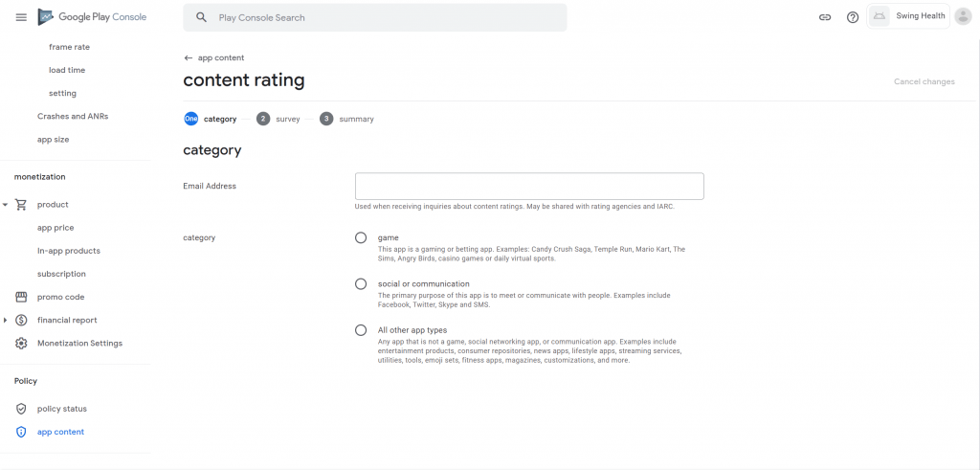Click the promo code store icon
This screenshot has width=980, height=470.
point(21,297)
